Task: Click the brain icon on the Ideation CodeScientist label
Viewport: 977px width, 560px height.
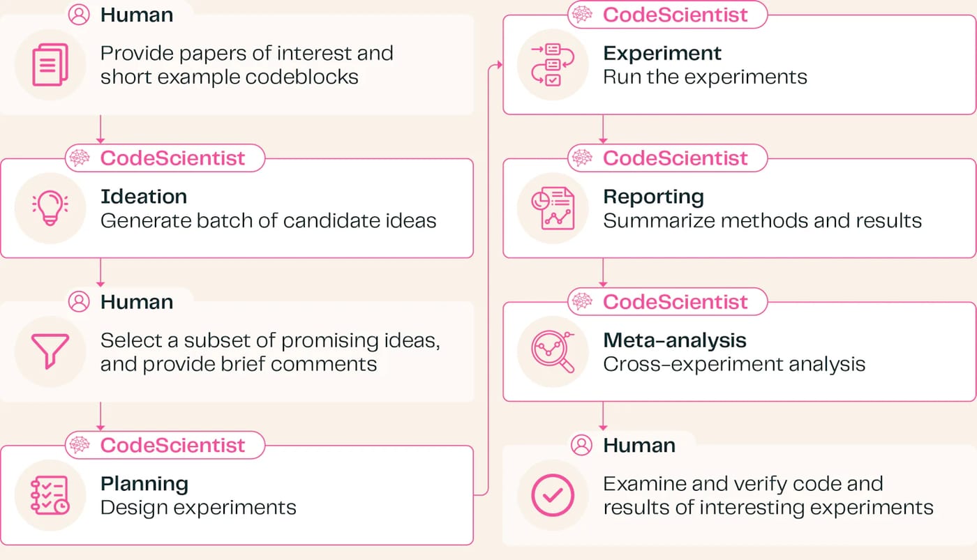Action: pyautogui.click(x=80, y=158)
